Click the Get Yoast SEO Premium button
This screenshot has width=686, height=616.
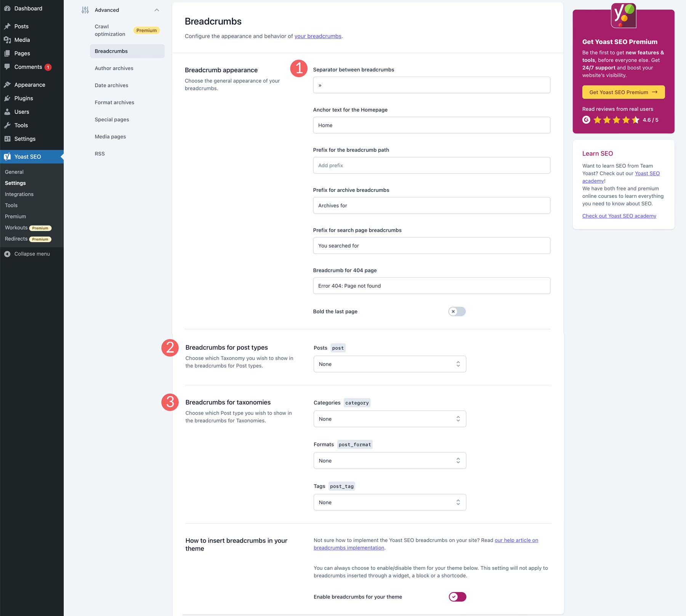[623, 92]
